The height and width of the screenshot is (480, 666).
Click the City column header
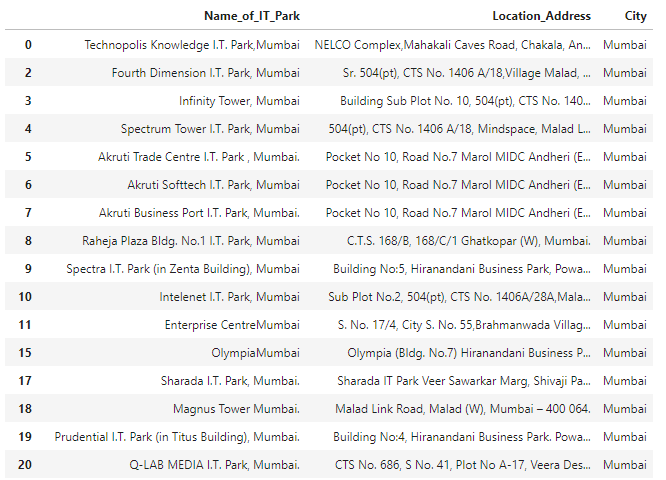pos(635,16)
